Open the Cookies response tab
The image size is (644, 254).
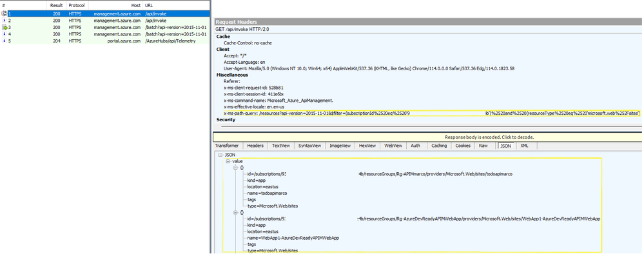pyautogui.click(x=463, y=146)
